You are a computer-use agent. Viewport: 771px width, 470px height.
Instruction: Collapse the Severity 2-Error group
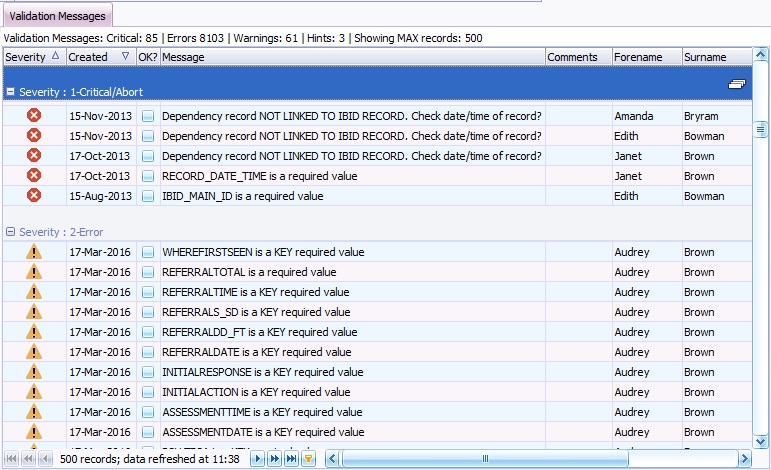(x=10, y=231)
